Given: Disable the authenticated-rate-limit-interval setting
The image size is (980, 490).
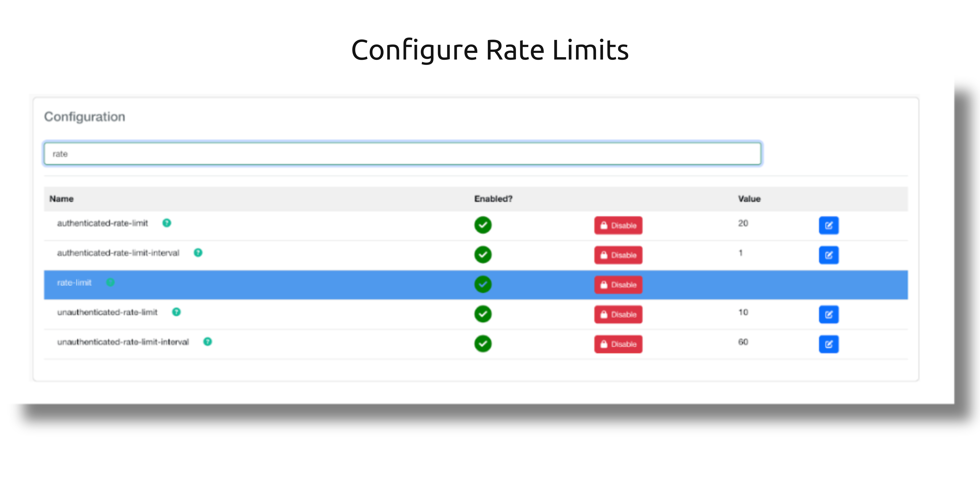Looking at the screenshot, I should coord(618,255).
